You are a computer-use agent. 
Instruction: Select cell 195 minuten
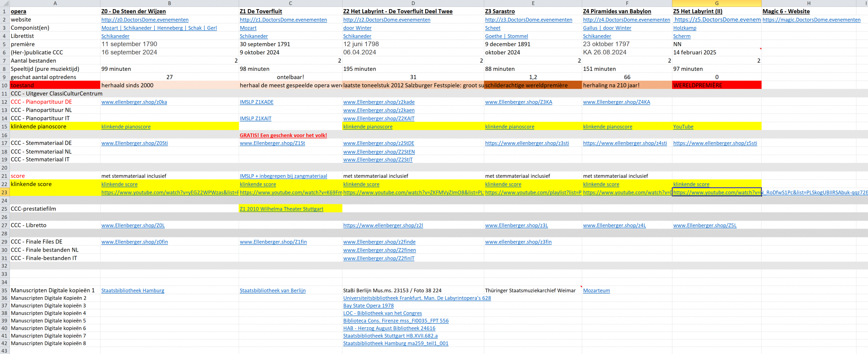(x=413, y=69)
